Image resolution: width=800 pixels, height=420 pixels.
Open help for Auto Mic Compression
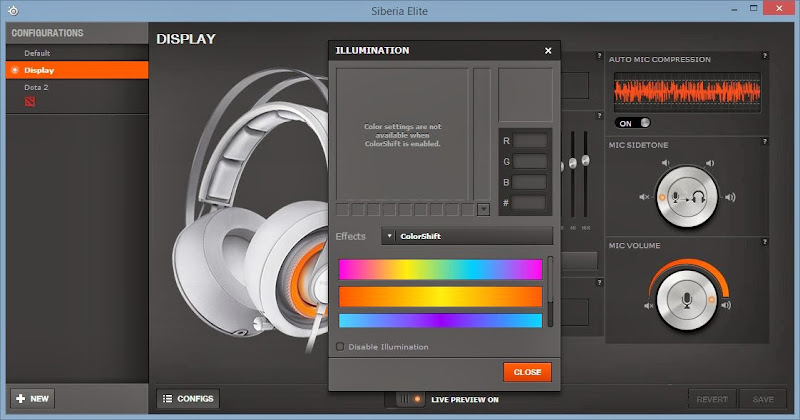[764, 56]
